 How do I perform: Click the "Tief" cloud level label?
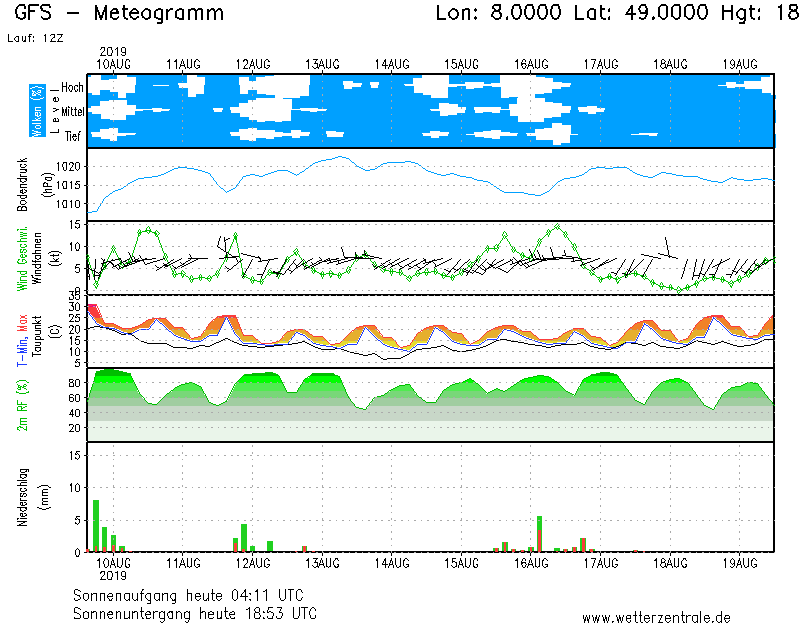tap(73, 135)
